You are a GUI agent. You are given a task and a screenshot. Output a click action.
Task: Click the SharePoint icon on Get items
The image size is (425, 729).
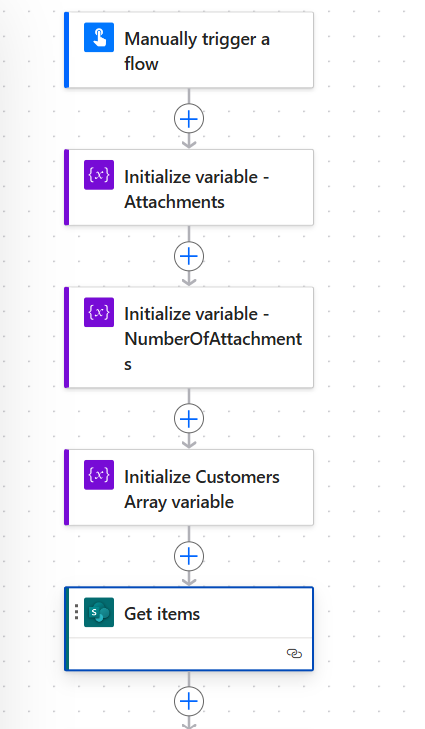click(x=99, y=612)
